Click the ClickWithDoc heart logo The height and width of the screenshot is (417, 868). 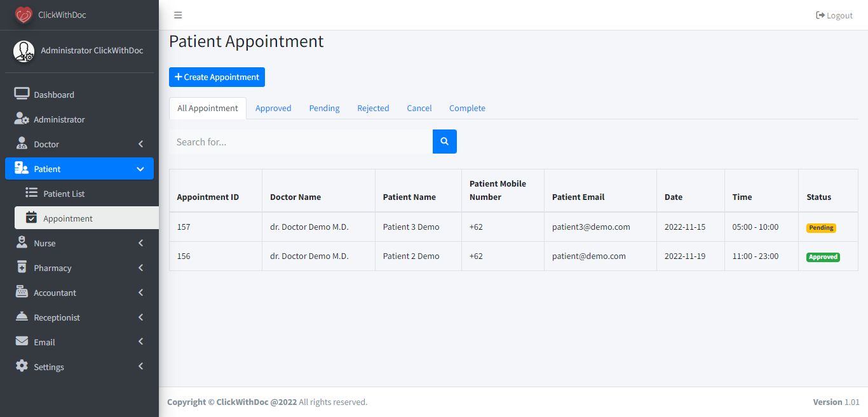24,15
